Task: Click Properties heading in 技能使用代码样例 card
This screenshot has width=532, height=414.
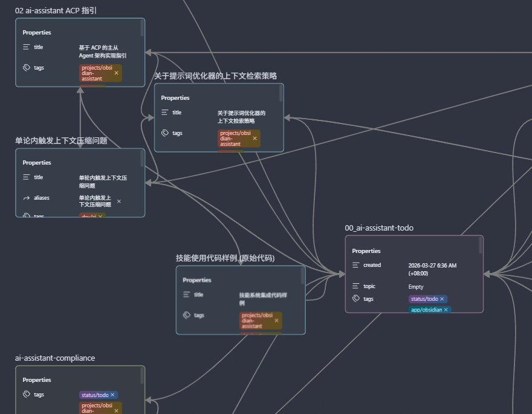Action: [x=197, y=280]
